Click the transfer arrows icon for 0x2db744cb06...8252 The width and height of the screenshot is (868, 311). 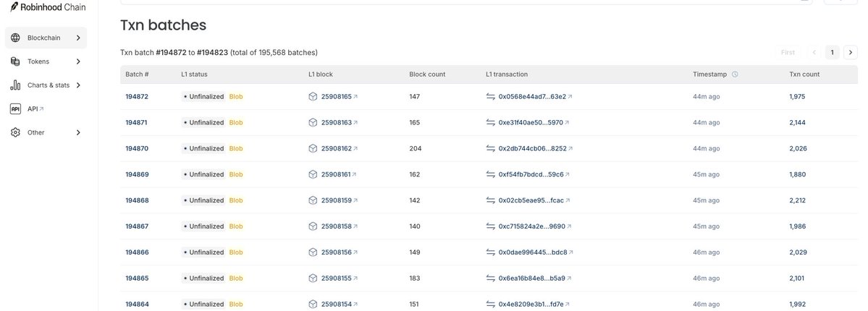tap(490, 148)
